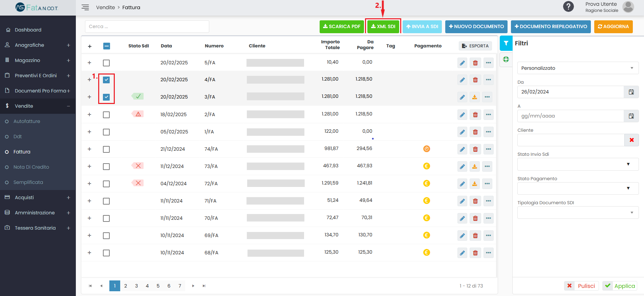Open the user avatar profile icon

tap(628, 7)
